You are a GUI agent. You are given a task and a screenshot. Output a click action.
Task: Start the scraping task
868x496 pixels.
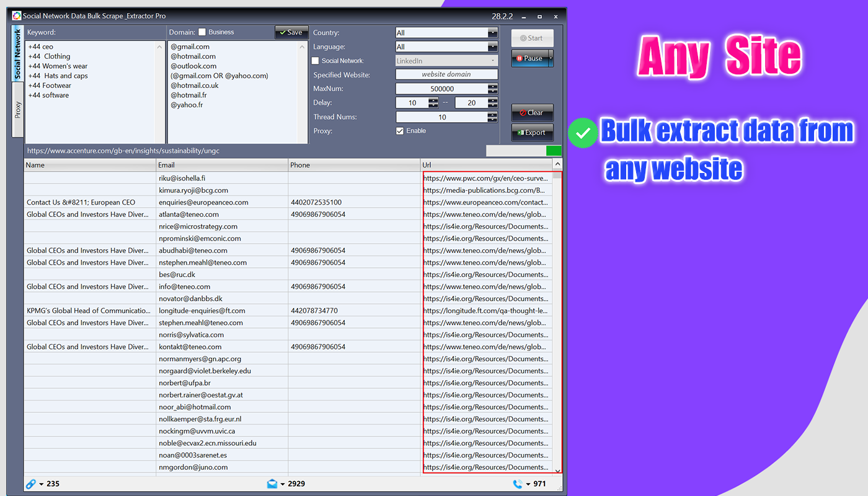point(532,38)
